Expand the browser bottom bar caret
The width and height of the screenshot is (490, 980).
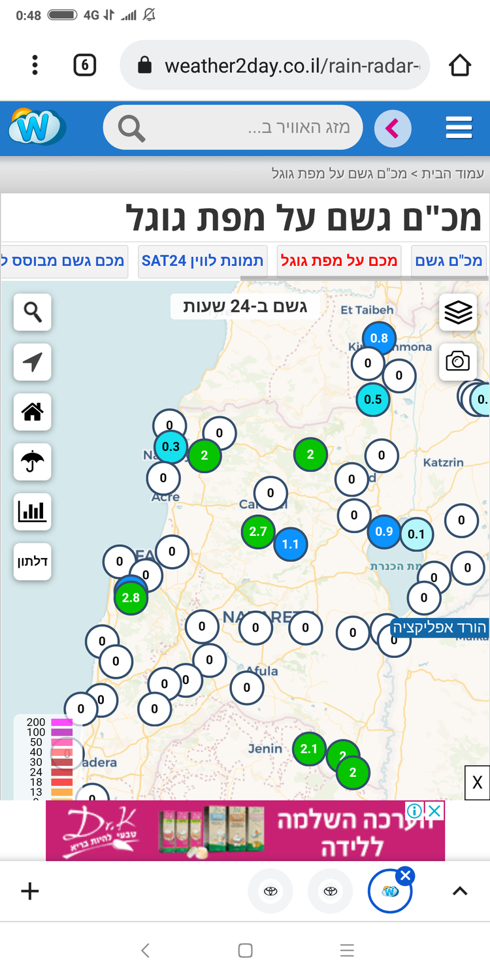coord(460,891)
